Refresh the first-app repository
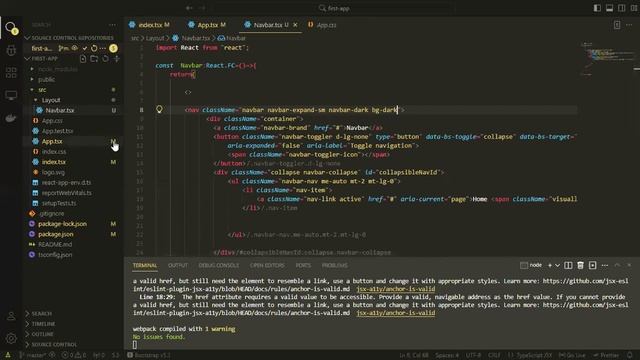 coord(94,48)
